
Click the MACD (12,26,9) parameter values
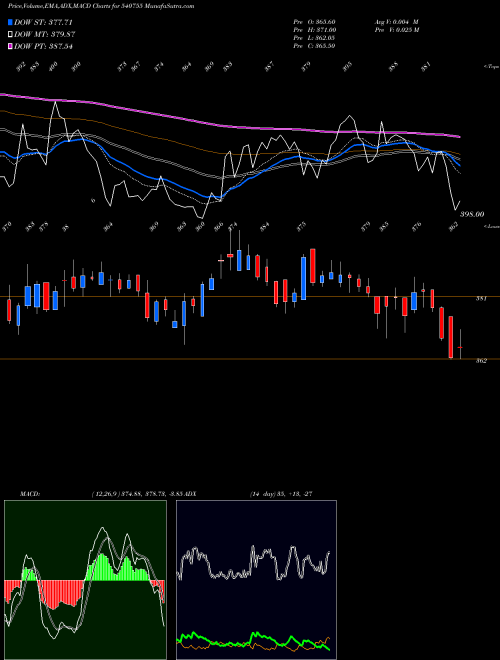point(136,494)
